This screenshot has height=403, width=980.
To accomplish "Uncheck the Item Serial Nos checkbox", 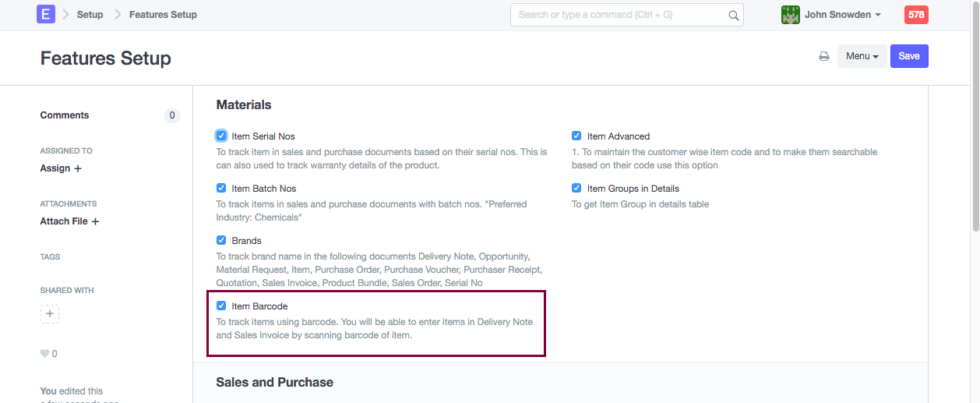I will (x=221, y=136).
